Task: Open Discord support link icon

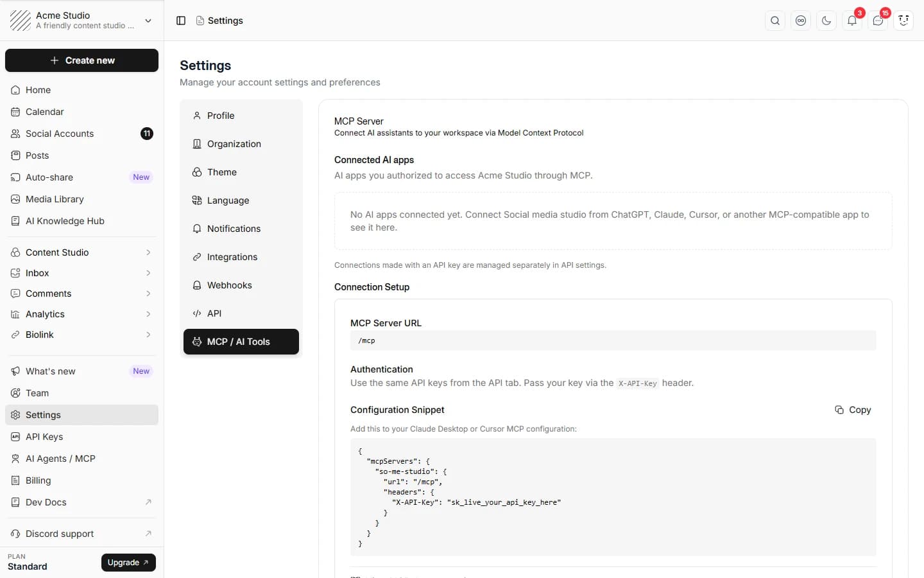Action: pos(148,534)
